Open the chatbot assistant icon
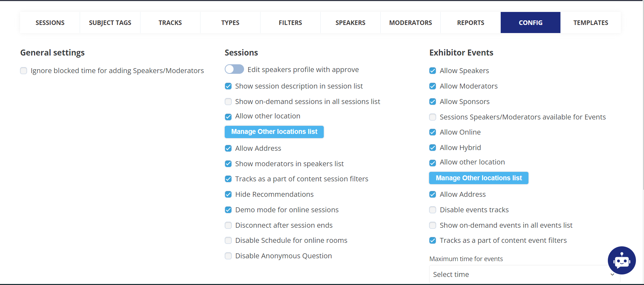Image resolution: width=644 pixels, height=285 pixels. pyautogui.click(x=622, y=260)
